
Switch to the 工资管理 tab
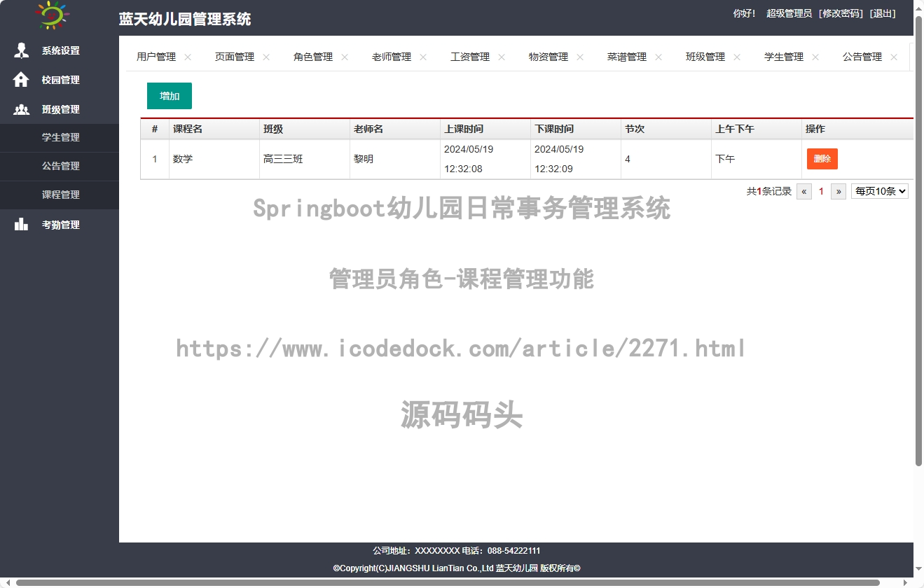click(x=470, y=57)
